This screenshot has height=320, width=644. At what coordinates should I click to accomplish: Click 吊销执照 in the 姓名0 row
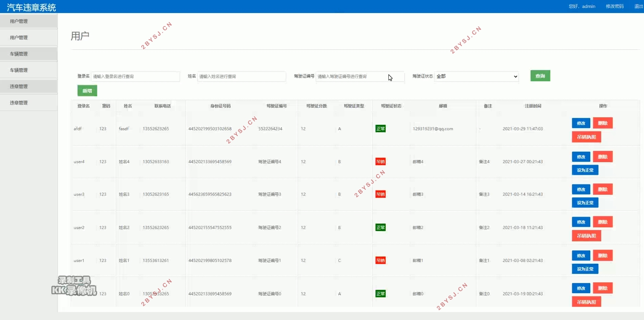586,302
